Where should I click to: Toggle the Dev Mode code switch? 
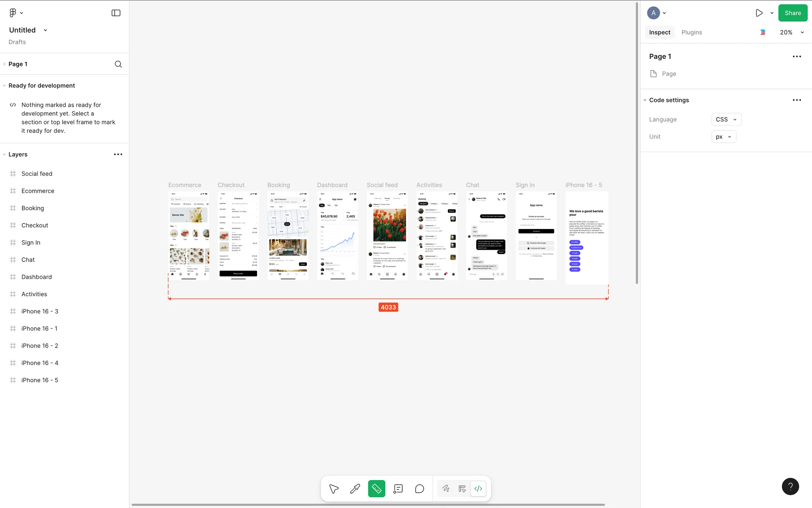[478, 489]
